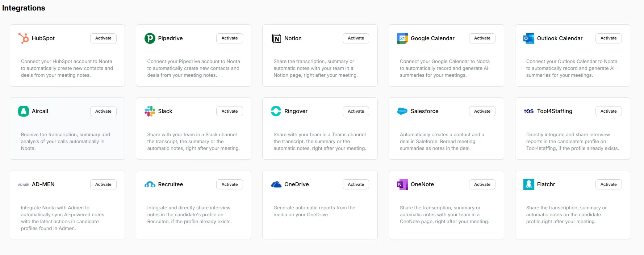
Task: Click the Flatchr logo icon
Action: (528, 184)
